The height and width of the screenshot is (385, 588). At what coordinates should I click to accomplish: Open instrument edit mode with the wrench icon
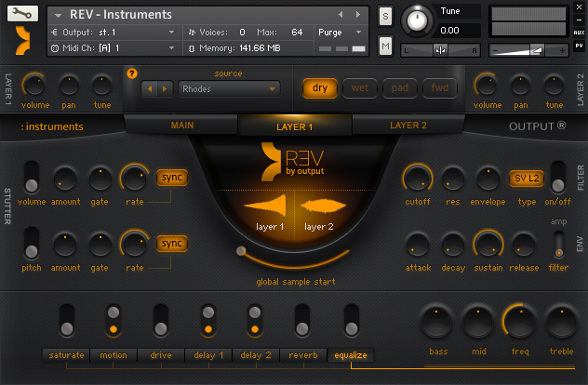click(x=22, y=14)
